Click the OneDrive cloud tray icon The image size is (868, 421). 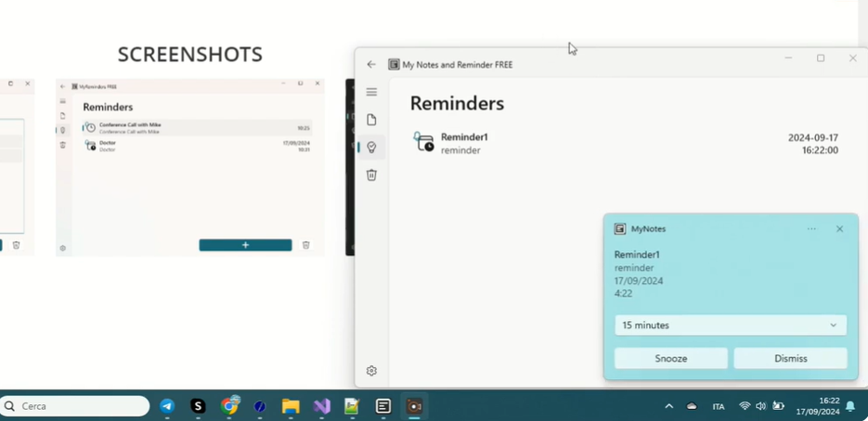point(692,406)
